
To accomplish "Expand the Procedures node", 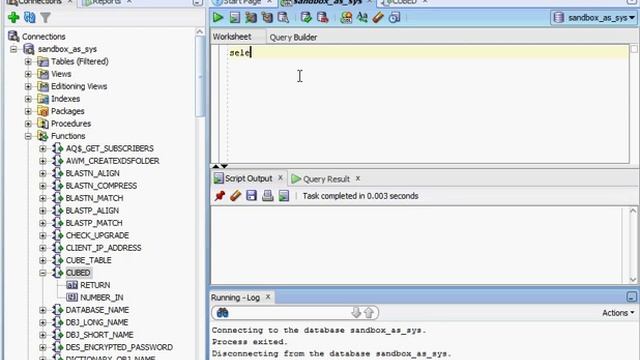I will coord(28,124).
